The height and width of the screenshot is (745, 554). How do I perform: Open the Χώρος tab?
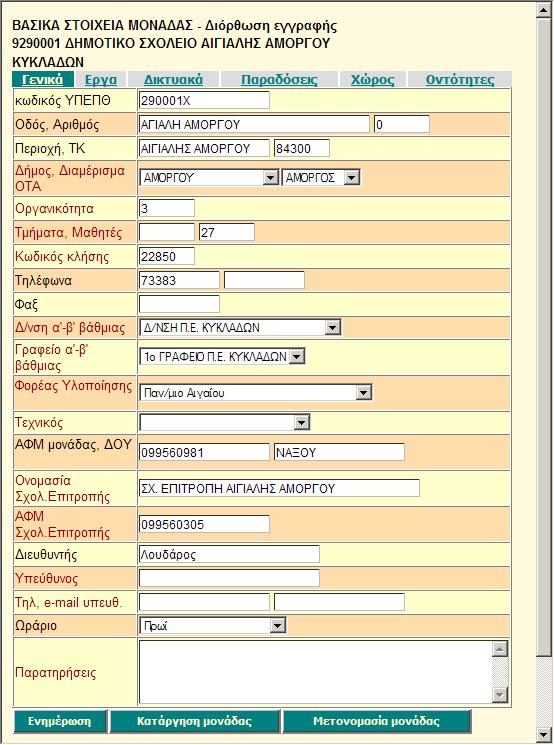[373, 79]
